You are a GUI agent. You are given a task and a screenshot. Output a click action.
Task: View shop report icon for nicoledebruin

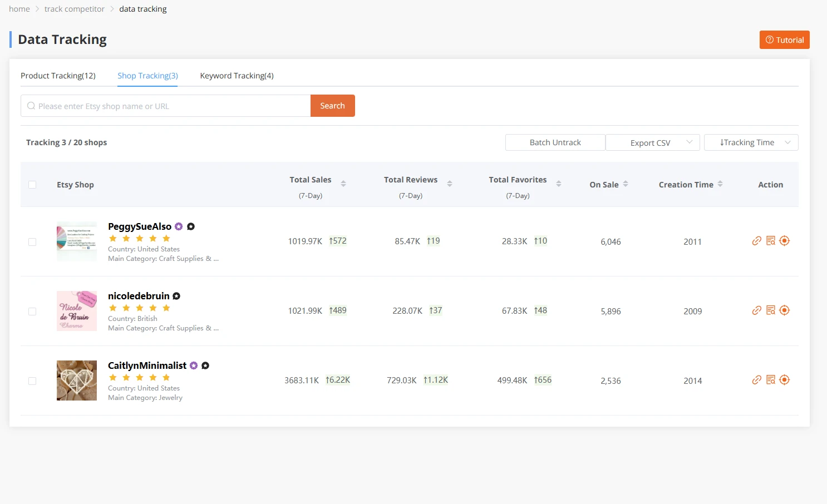click(x=770, y=310)
